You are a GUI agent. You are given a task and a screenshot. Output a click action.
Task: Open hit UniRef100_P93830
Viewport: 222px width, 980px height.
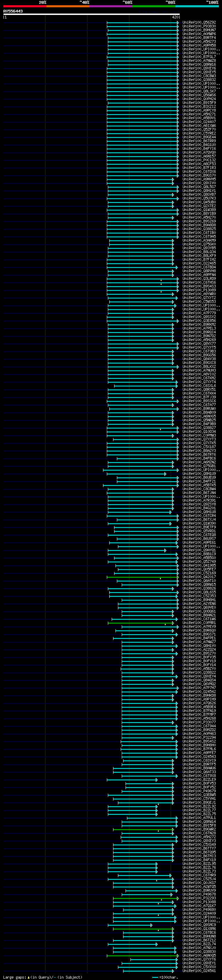pos(199,26)
